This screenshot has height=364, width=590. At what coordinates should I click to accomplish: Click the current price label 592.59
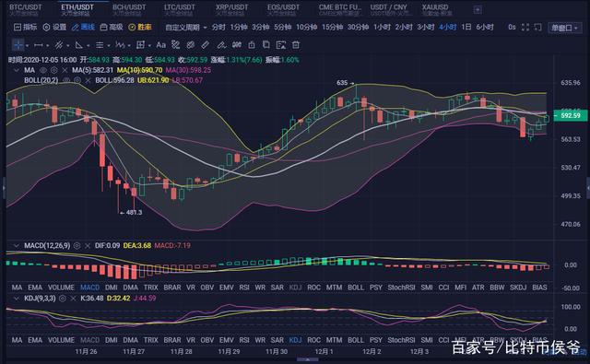tap(571, 115)
